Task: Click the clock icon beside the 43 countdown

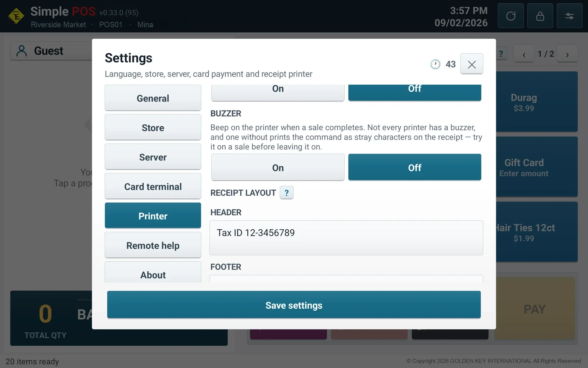Action: [435, 64]
